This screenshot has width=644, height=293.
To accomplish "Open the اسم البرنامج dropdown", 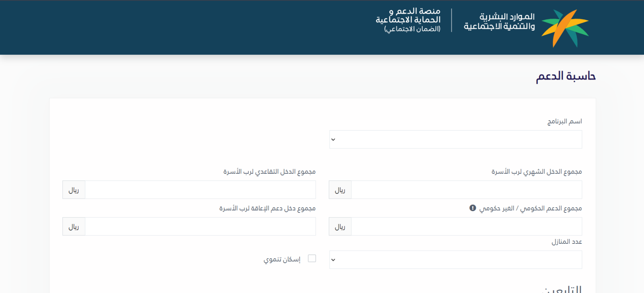I will point(455,139).
